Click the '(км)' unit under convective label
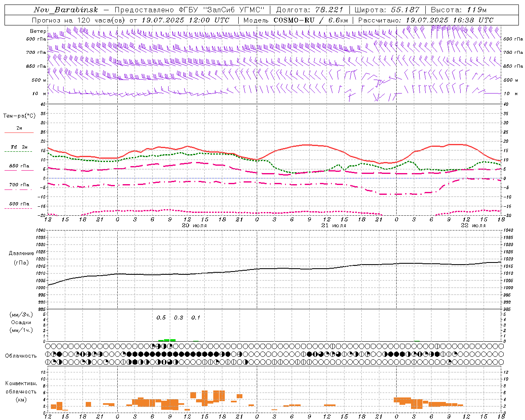This screenshot has width=525, height=420. tap(21, 399)
